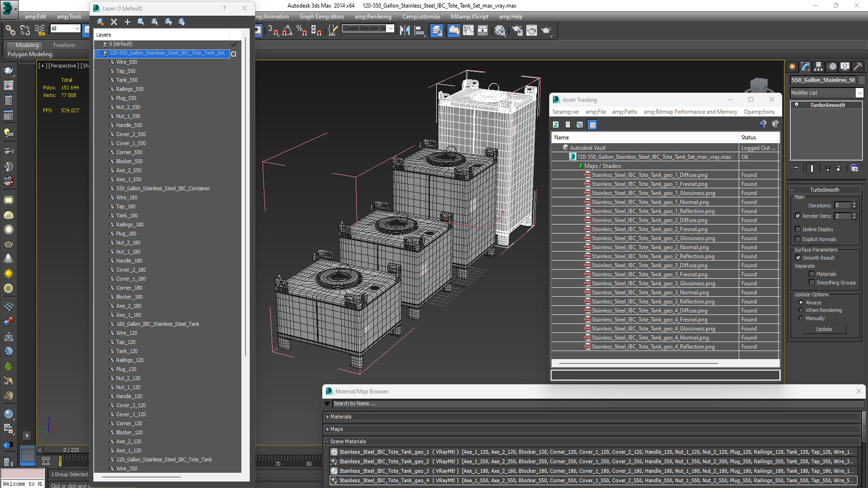The height and width of the screenshot is (488, 868).
Task: Click the Iterations value spinner field
Action: click(x=842, y=205)
